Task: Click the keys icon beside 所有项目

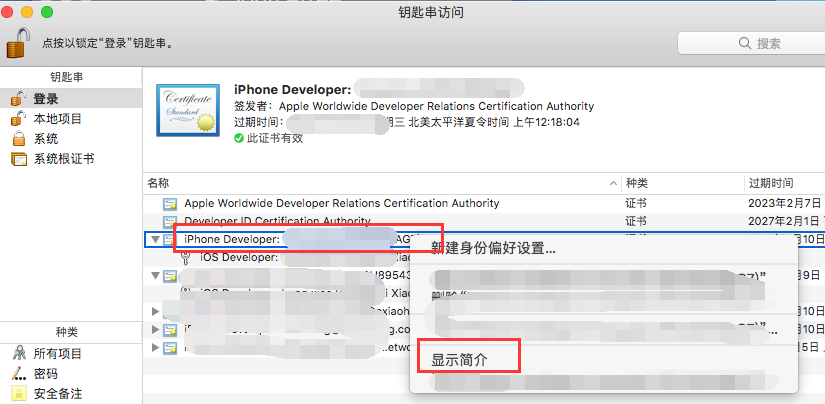Action: (19, 354)
